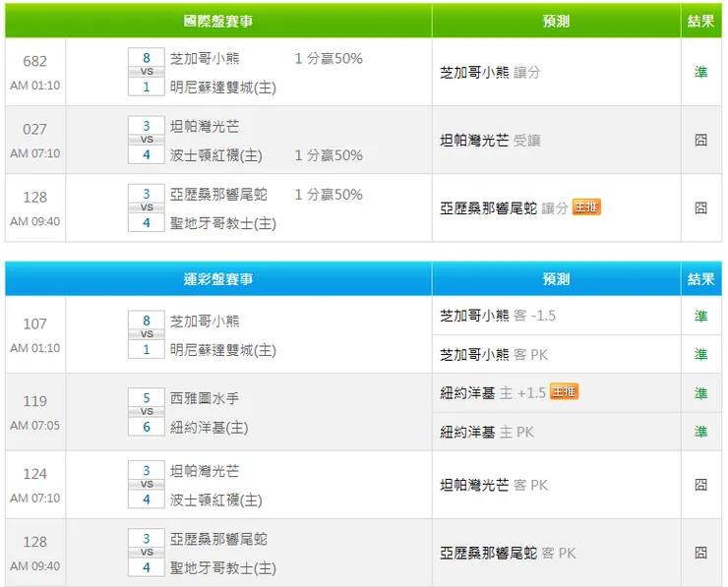The image size is (728, 587).
Task: Click 結果 header in the green 國際盤 table
Action: pos(701,21)
